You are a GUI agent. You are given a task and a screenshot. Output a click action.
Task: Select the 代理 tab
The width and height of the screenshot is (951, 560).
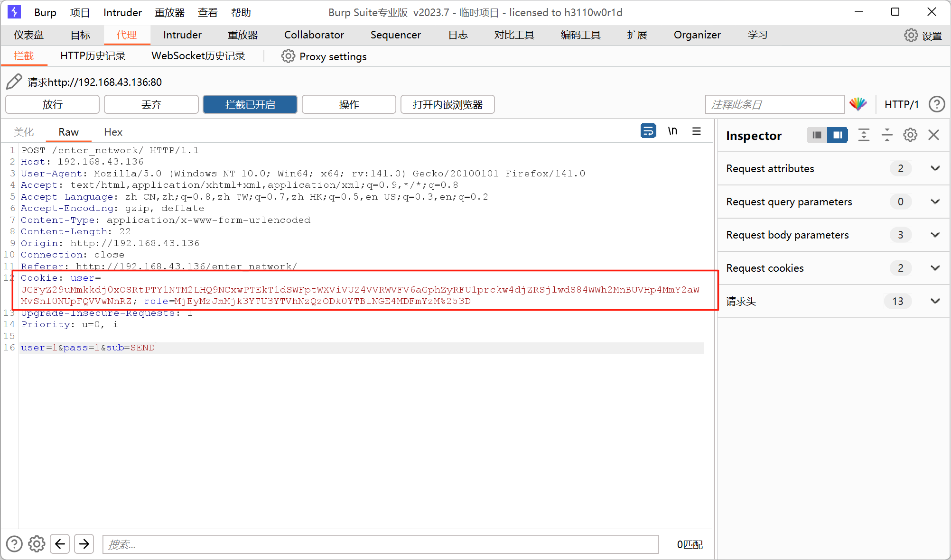click(127, 35)
